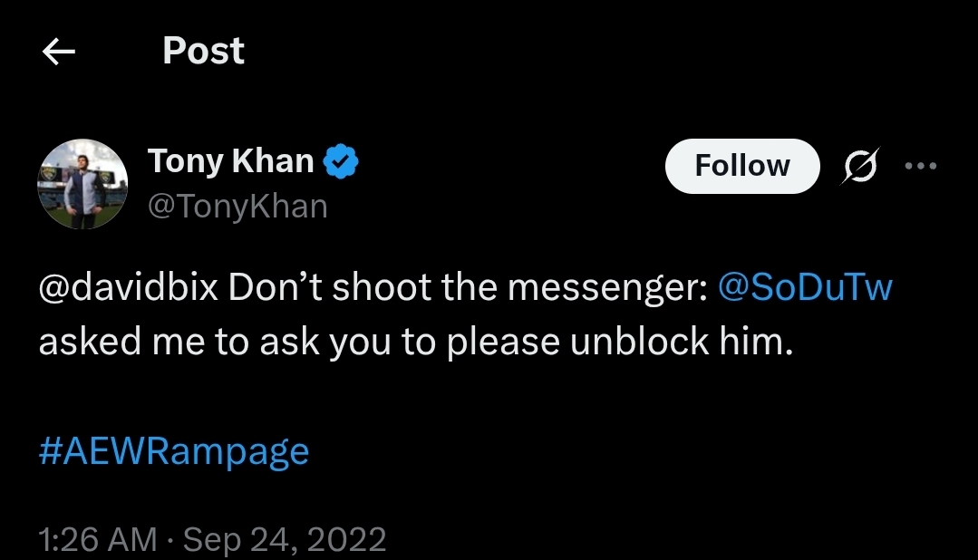Click Tony Khan's profile picture
The height and width of the screenshot is (560, 978).
click(82, 184)
